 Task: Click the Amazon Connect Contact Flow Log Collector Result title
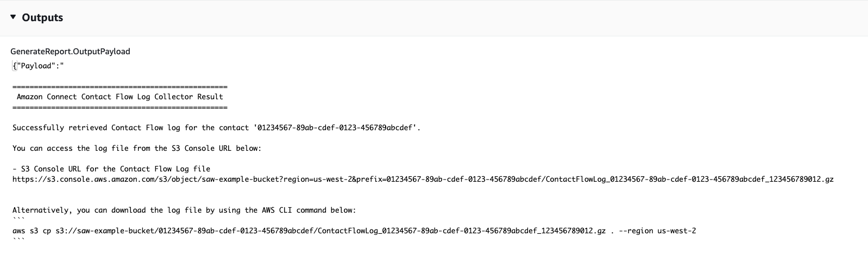119,97
